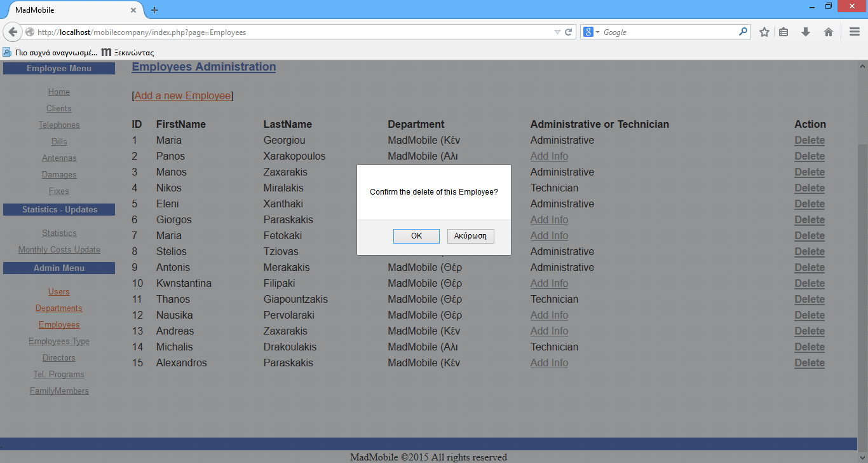868x463 pixels.
Task: Open Monthly Costs Update link
Action: [59, 250]
